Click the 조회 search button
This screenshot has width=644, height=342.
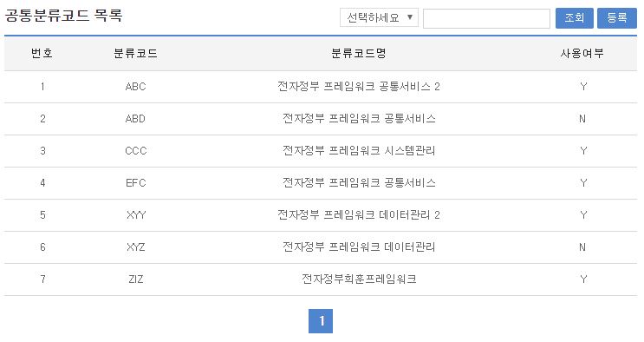(574, 18)
